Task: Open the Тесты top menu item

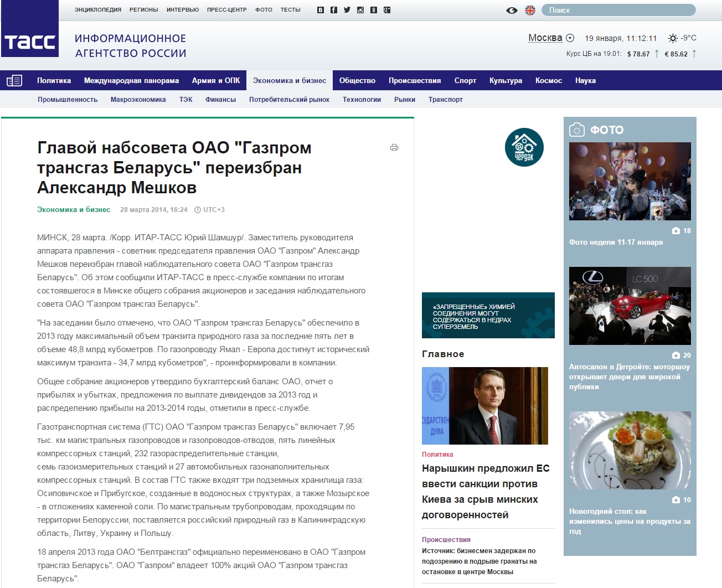Action: [291, 10]
